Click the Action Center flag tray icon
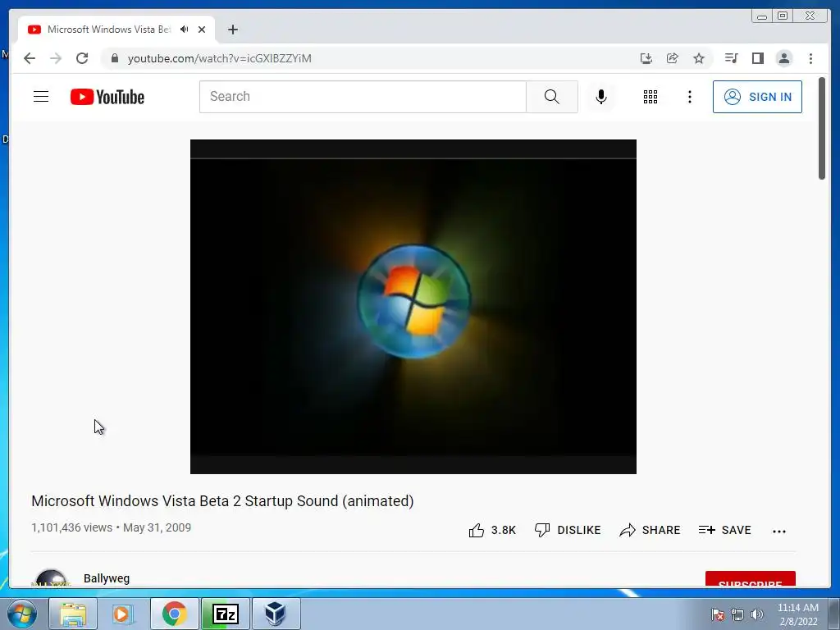The width and height of the screenshot is (840, 630). (717, 615)
